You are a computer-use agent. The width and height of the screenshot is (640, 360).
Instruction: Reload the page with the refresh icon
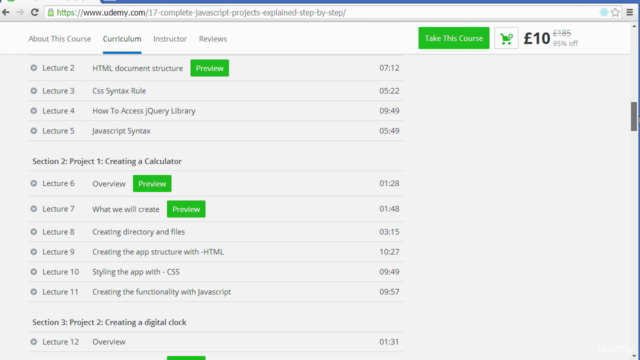(35, 13)
